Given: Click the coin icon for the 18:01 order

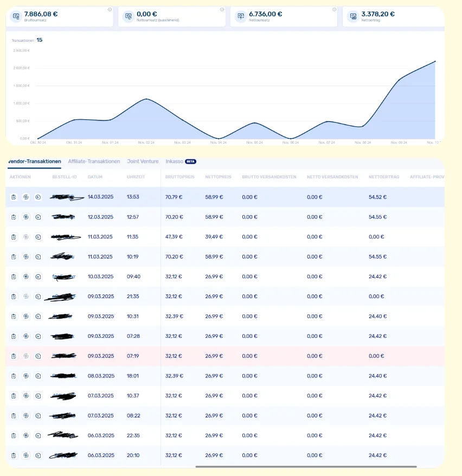Looking at the screenshot, I should tap(26, 376).
